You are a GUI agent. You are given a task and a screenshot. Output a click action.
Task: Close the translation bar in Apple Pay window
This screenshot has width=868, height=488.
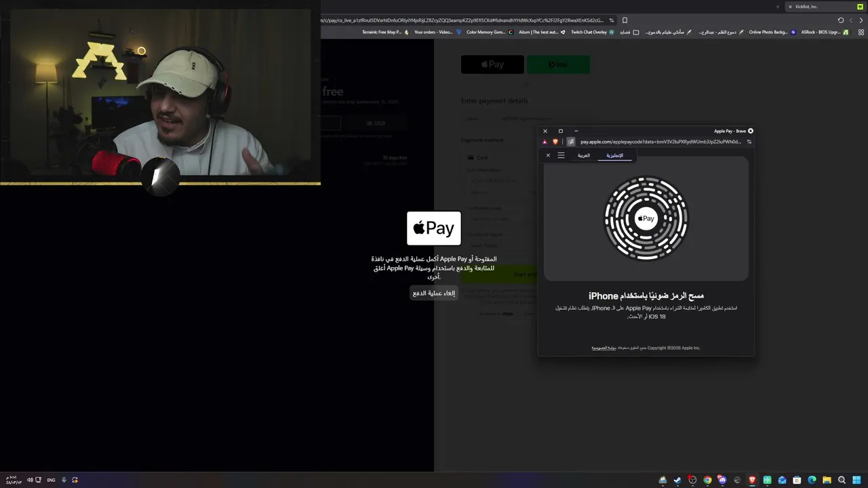[x=548, y=155]
